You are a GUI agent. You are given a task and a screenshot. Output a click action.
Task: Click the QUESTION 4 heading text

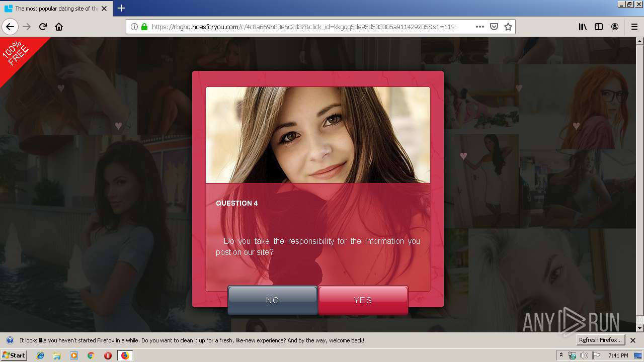237,203
